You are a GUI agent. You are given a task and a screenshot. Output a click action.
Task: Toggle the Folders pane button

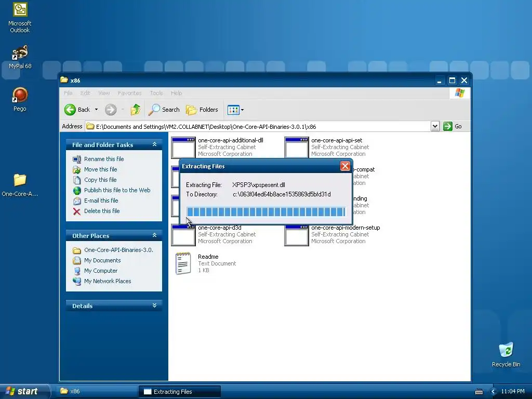coord(202,110)
